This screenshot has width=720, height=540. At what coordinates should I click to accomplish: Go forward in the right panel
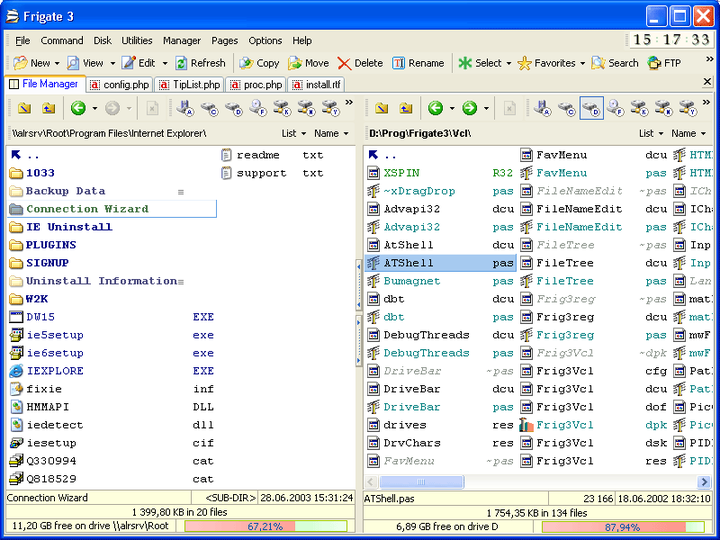(x=469, y=108)
